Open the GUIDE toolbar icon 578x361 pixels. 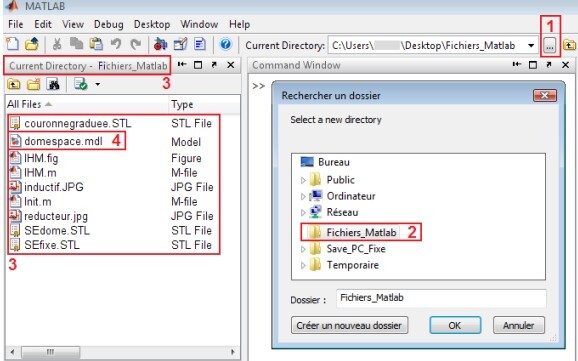[180, 44]
